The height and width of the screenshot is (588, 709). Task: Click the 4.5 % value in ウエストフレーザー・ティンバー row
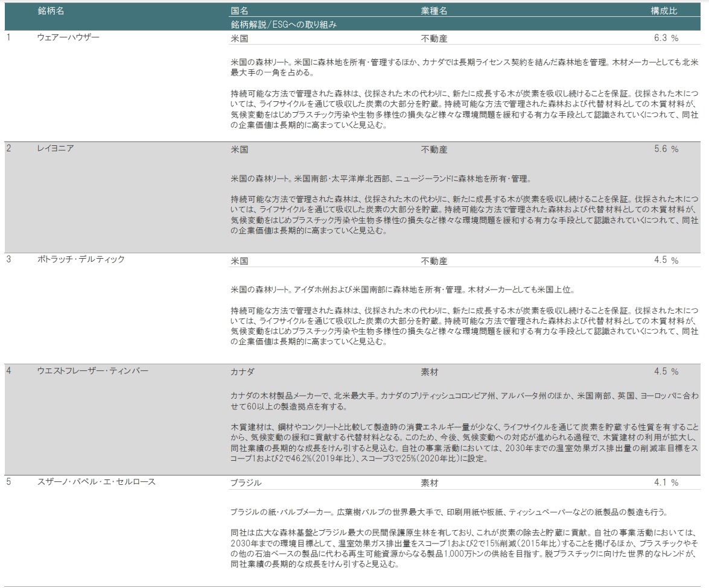666,371
